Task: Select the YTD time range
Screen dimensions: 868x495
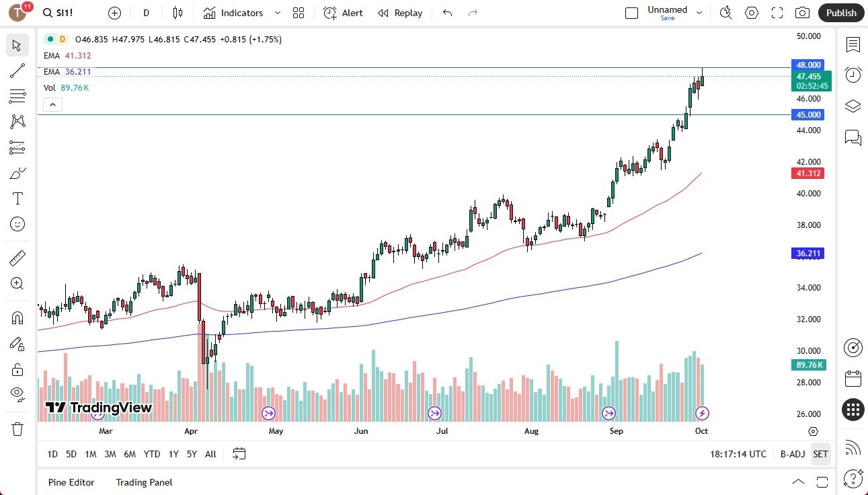Action: (x=151, y=454)
